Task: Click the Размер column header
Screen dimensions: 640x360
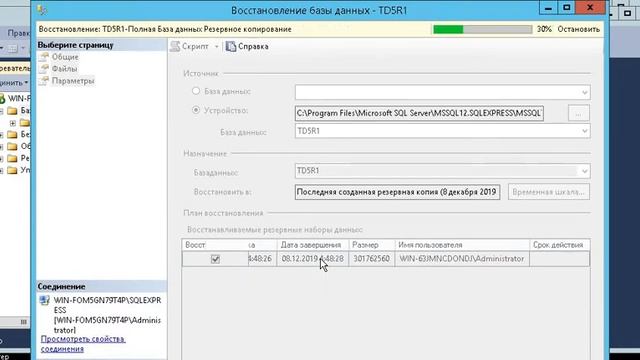Action: [x=371, y=245]
